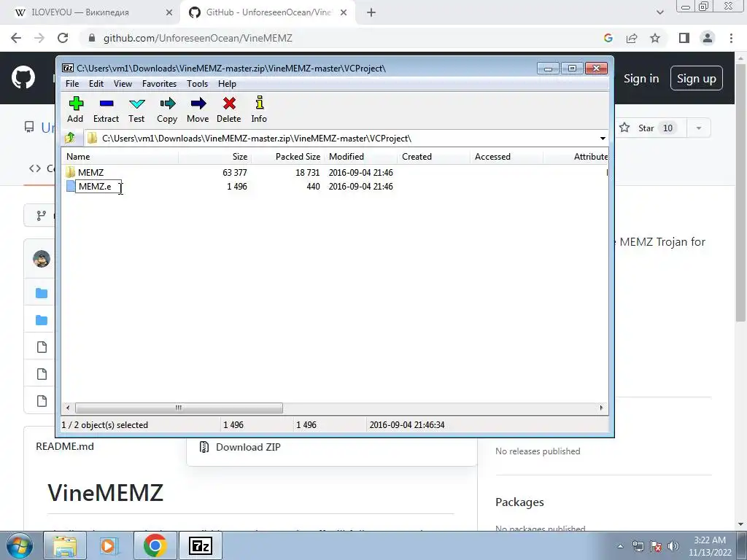This screenshot has height=560, width=747.
Task: Click the README.md file label
Action: (x=65, y=446)
